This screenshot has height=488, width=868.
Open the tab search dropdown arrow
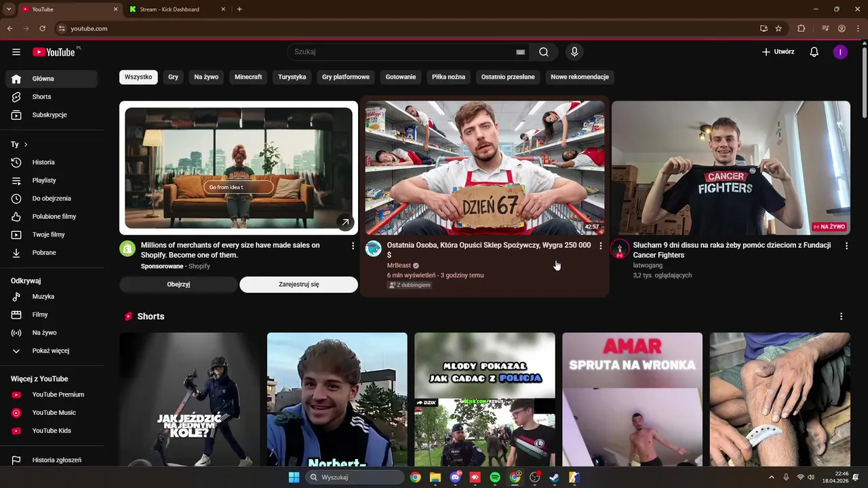9,9
